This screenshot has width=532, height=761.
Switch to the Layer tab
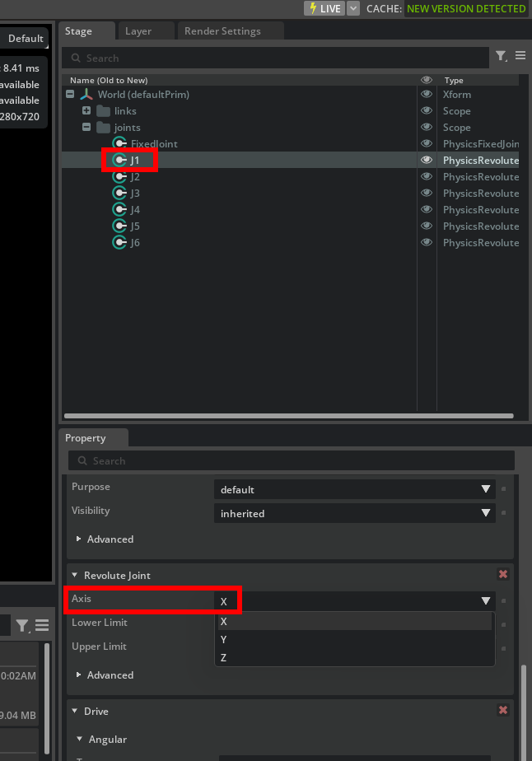pyautogui.click(x=138, y=31)
